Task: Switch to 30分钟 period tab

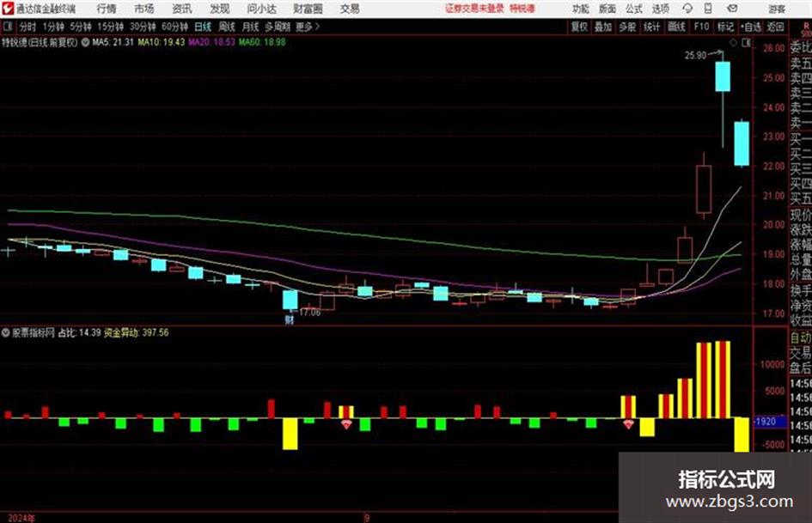Action: point(143,27)
